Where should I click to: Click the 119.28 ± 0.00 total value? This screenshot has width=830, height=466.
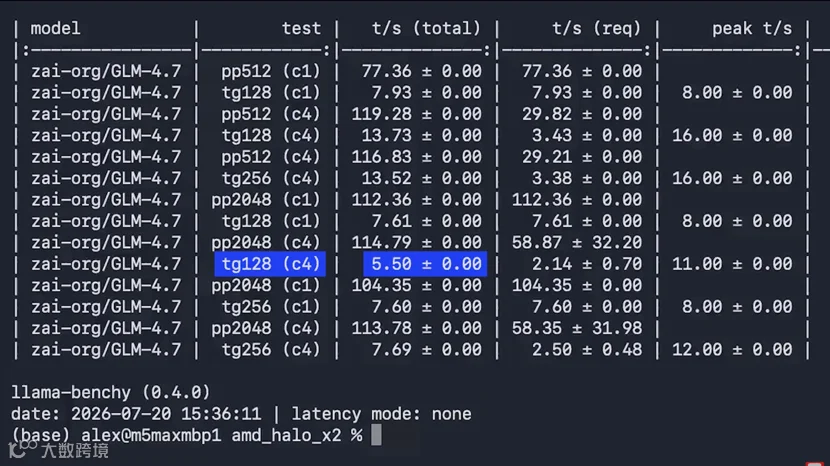(417, 114)
